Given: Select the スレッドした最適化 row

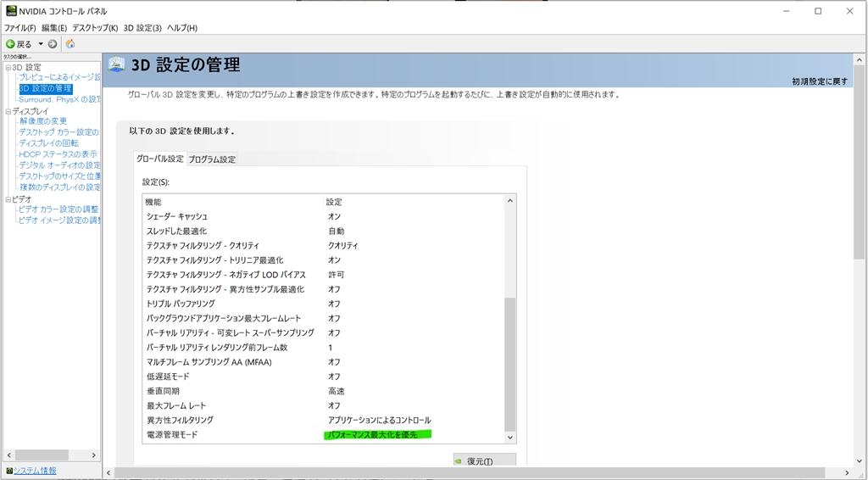Looking at the screenshot, I should 324,231.
